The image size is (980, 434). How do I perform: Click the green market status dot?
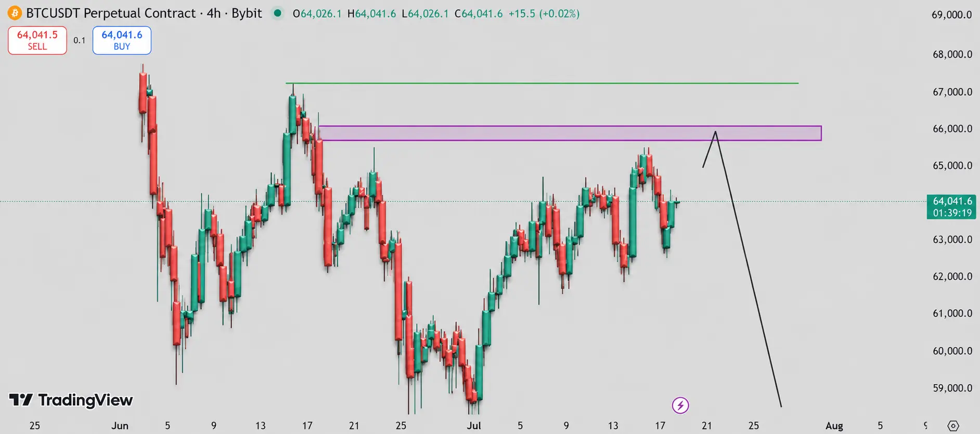[x=278, y=13]
